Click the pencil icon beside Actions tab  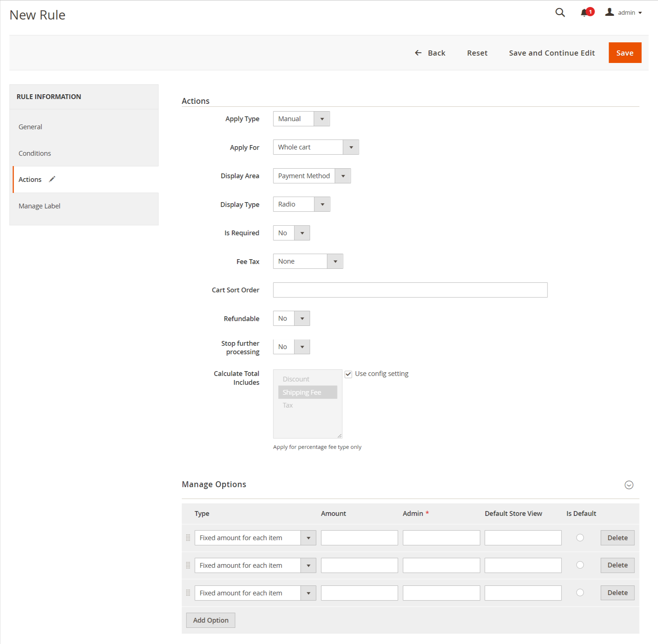(52, 179)
